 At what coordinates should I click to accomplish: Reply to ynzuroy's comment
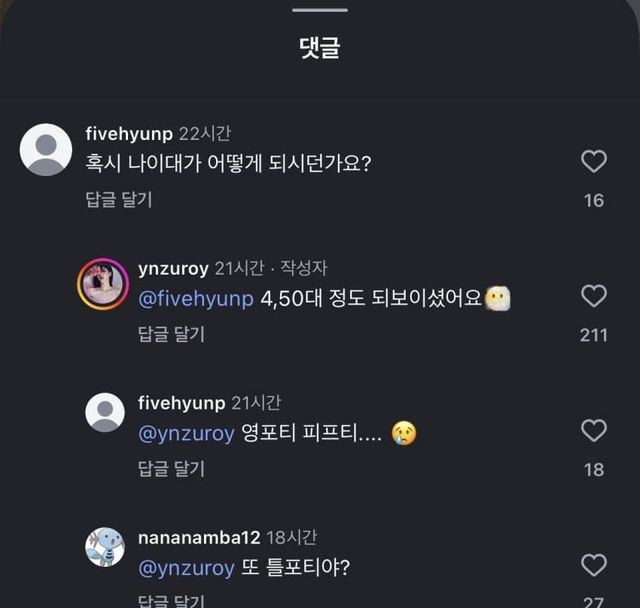pyautogui.click(x=171, y=335)
